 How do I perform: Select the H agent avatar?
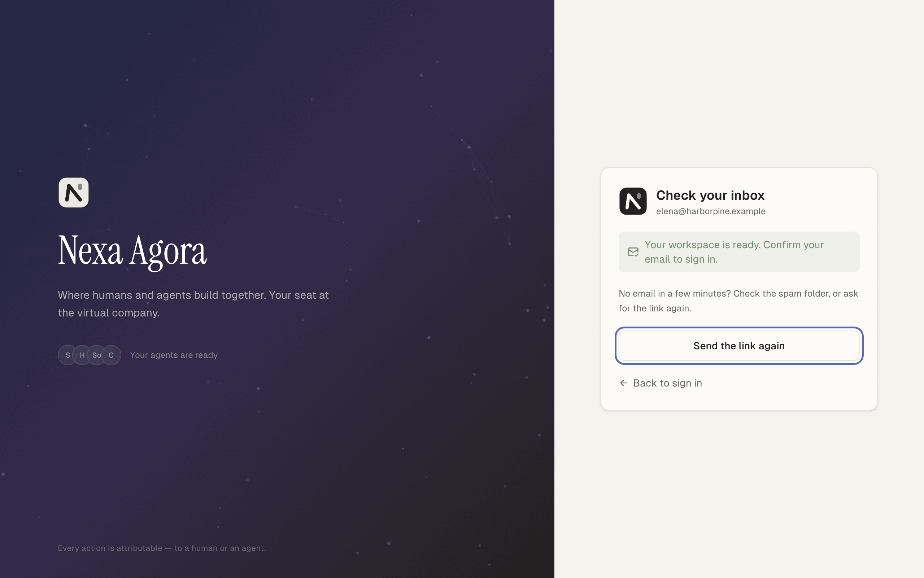(82, 355)
